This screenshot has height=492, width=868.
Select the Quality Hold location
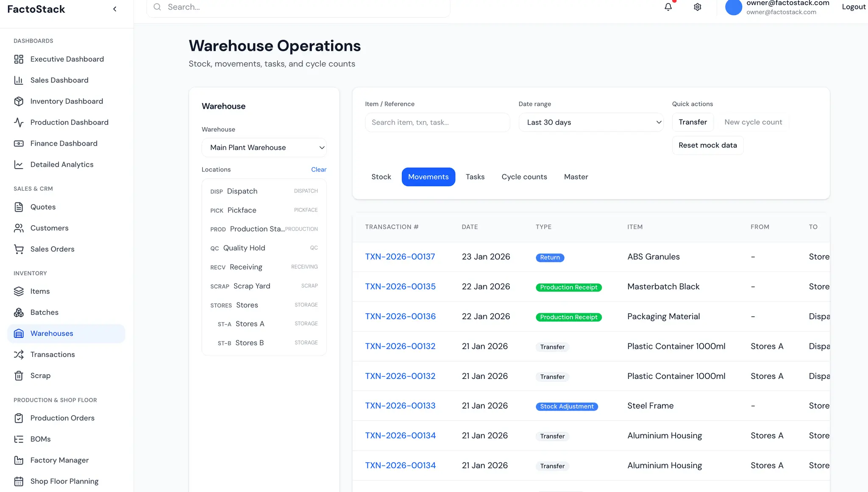coord(264,248)
